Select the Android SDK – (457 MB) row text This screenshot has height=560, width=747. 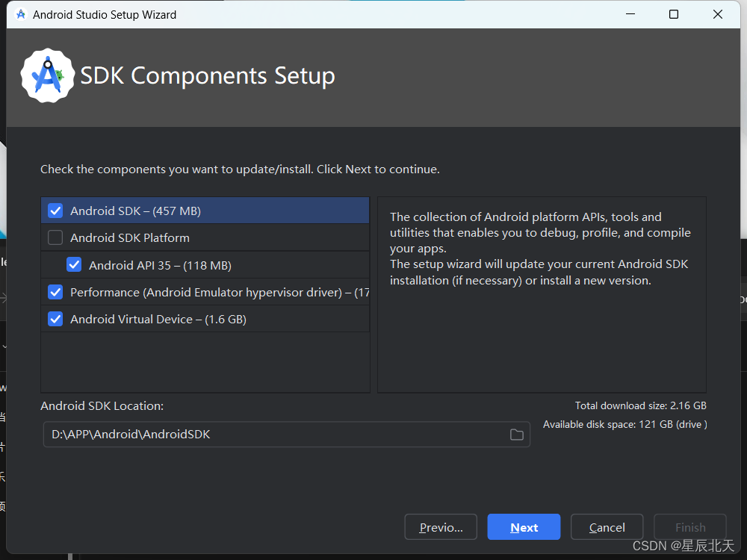[x=136, y=211]
